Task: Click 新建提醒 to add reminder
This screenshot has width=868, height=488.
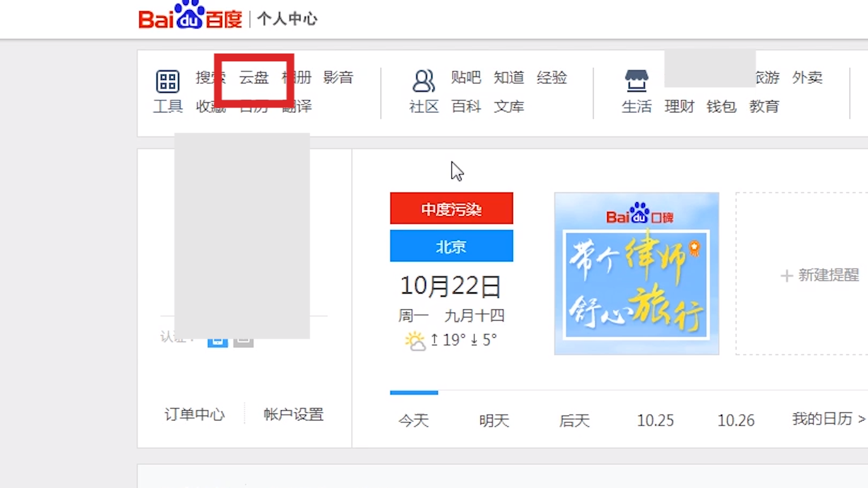Action: point(820,275)
